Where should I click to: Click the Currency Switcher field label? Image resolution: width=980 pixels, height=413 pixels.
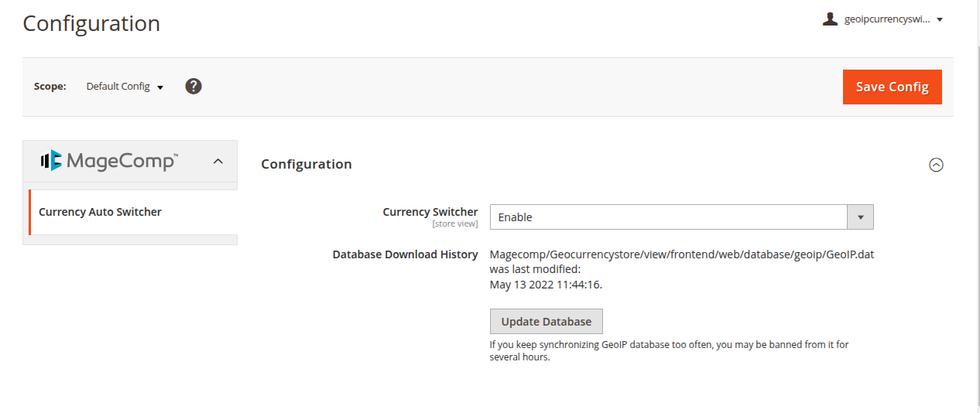pos(430,212)
